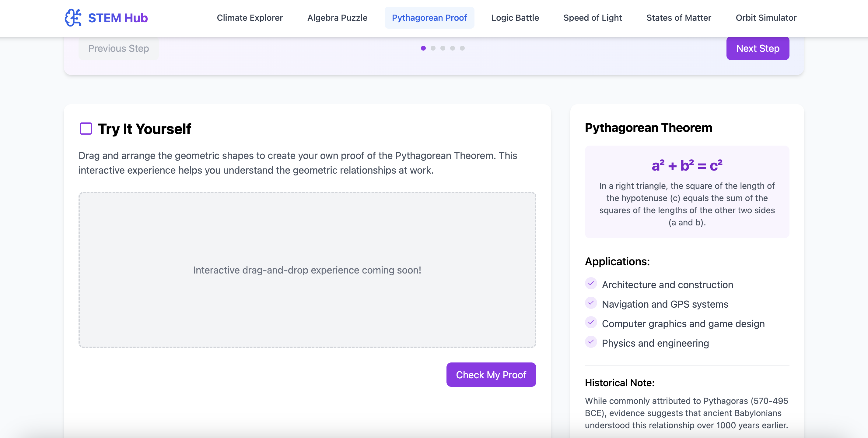Go to Speed of Light page
Screen dimensions: 868x438
coord(592,18)
